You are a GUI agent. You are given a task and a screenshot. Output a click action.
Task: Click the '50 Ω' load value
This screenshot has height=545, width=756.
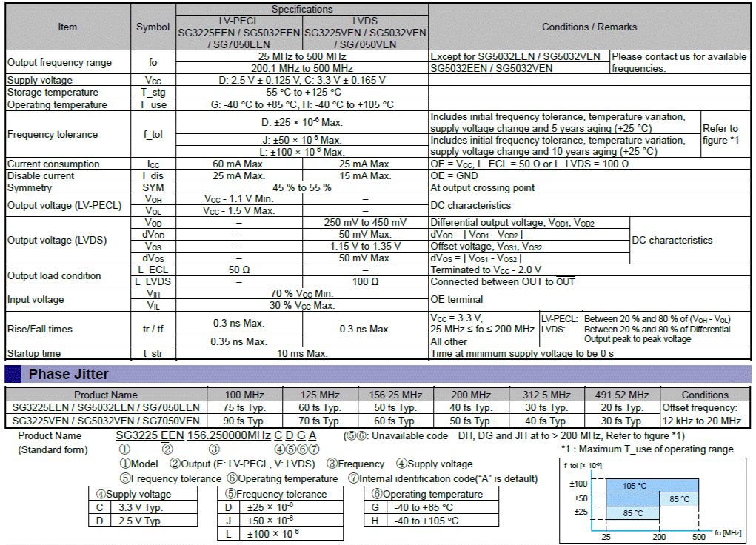[238, 270]
